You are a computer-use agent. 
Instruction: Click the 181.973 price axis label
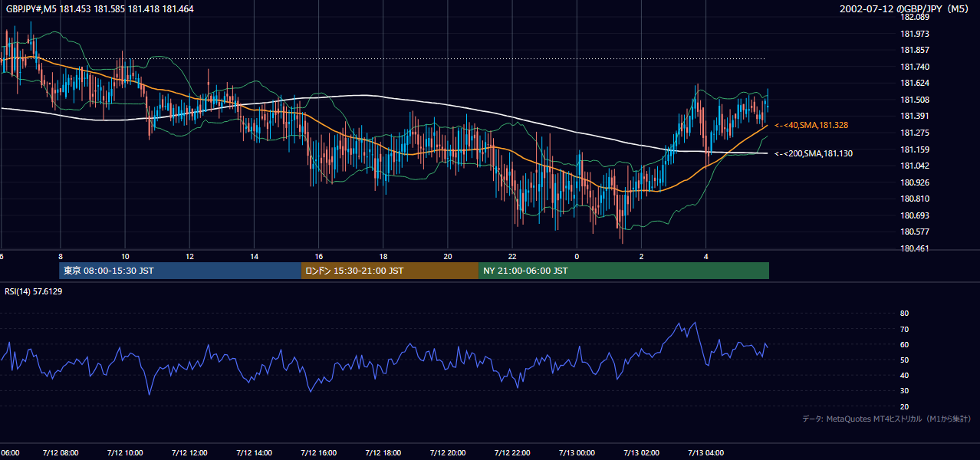point(915,34)
